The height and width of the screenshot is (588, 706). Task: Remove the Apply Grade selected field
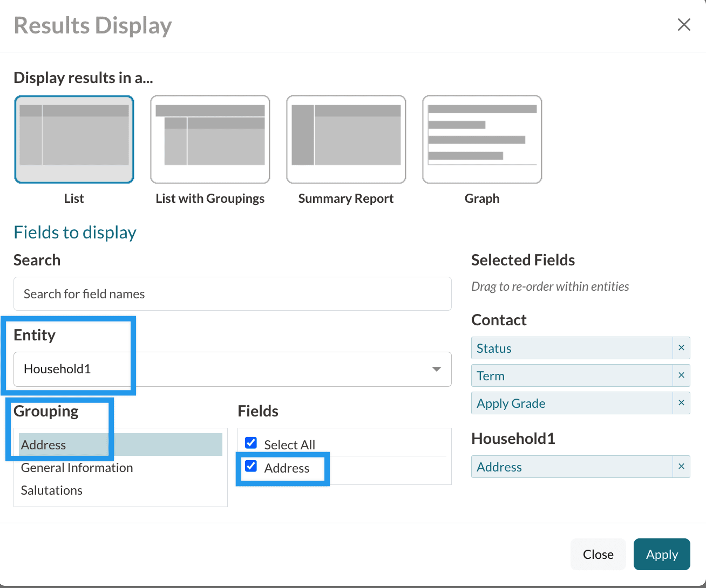click(x=681, y=403)
